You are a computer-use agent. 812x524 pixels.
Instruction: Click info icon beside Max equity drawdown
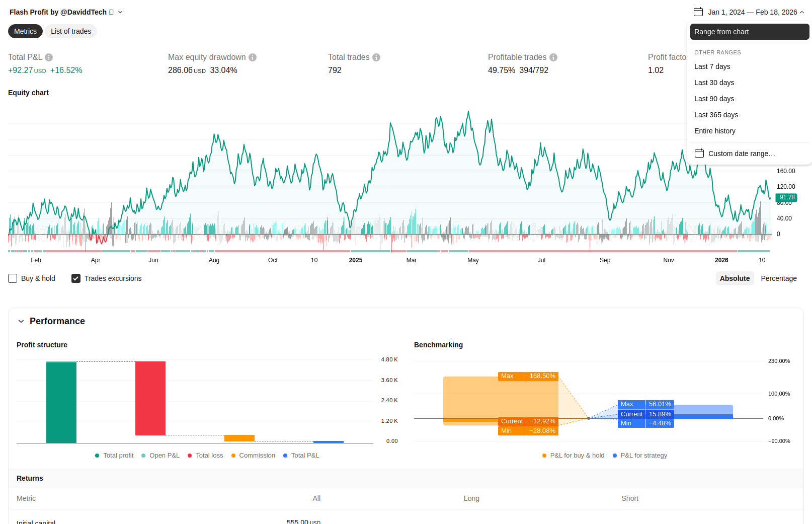coord(253,57)
